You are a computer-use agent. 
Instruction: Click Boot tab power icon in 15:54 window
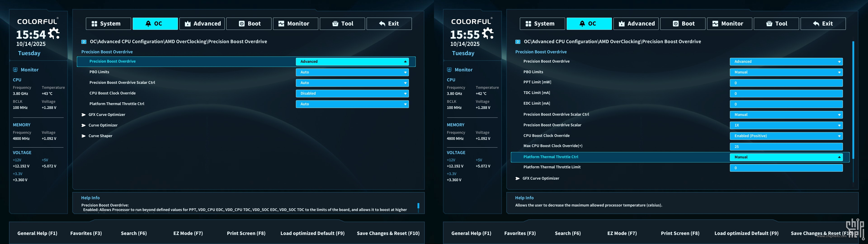point(242,23)
